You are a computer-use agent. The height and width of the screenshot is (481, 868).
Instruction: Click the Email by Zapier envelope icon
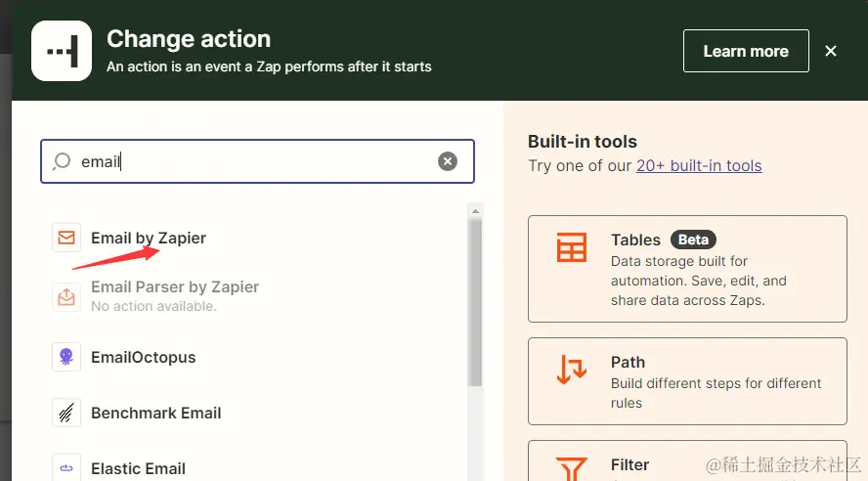(66, 238)
